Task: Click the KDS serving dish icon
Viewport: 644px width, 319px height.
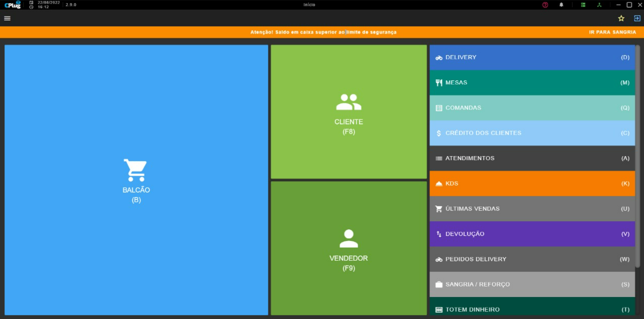Action: pyautogui.click(x=439, y=184)
